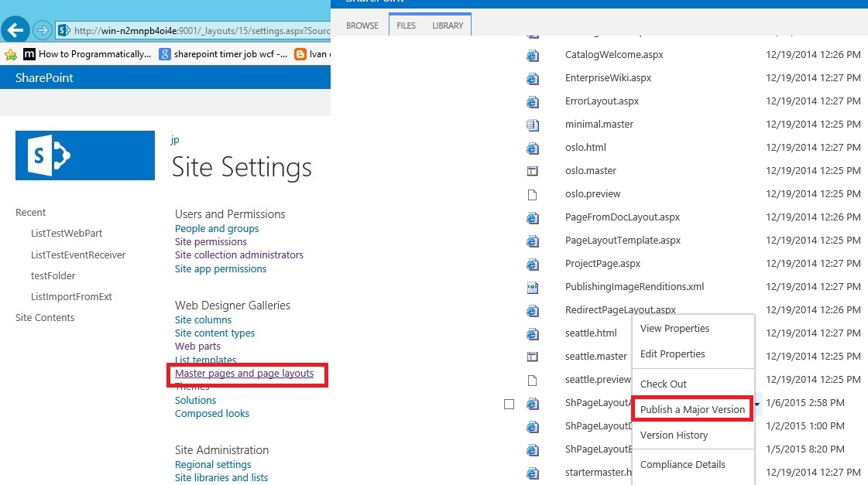Open Site app permissions link

(221, 269)
